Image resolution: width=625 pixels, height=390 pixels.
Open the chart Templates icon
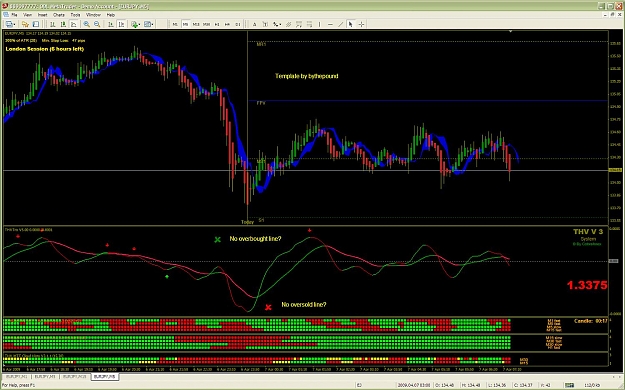(148, 24)
